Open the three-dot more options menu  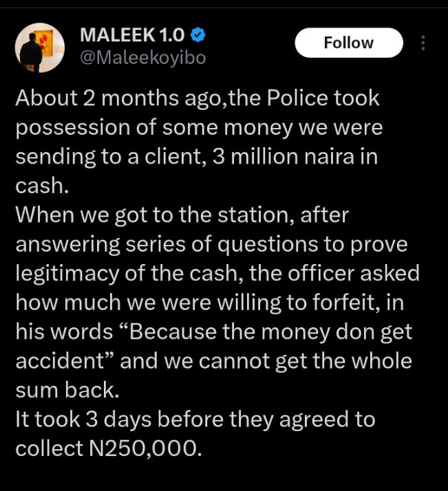coord(423,43)
